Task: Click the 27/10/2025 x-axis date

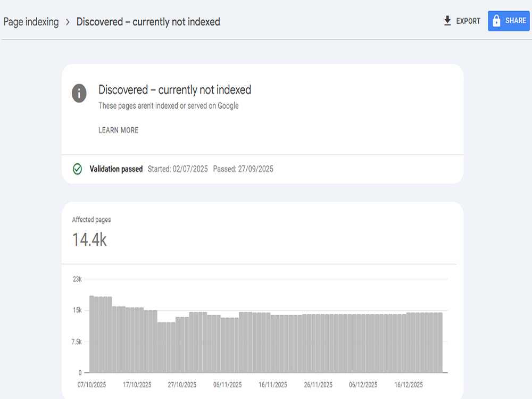Action: coord(182,385)
